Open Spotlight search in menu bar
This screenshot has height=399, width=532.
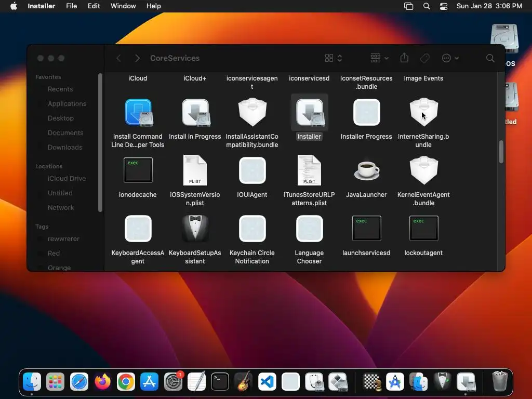pyautogui.click(x=427, y=6)
